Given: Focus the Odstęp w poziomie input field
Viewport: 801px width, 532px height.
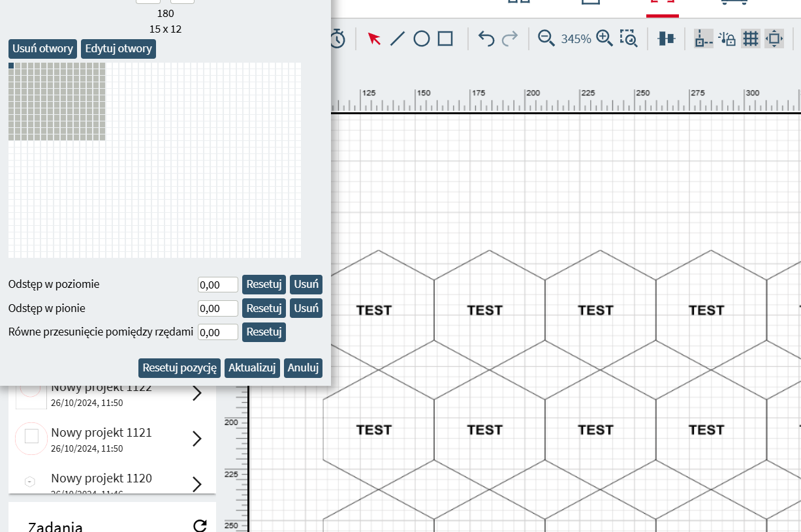Looking at the screenshot, I should 218,285.
